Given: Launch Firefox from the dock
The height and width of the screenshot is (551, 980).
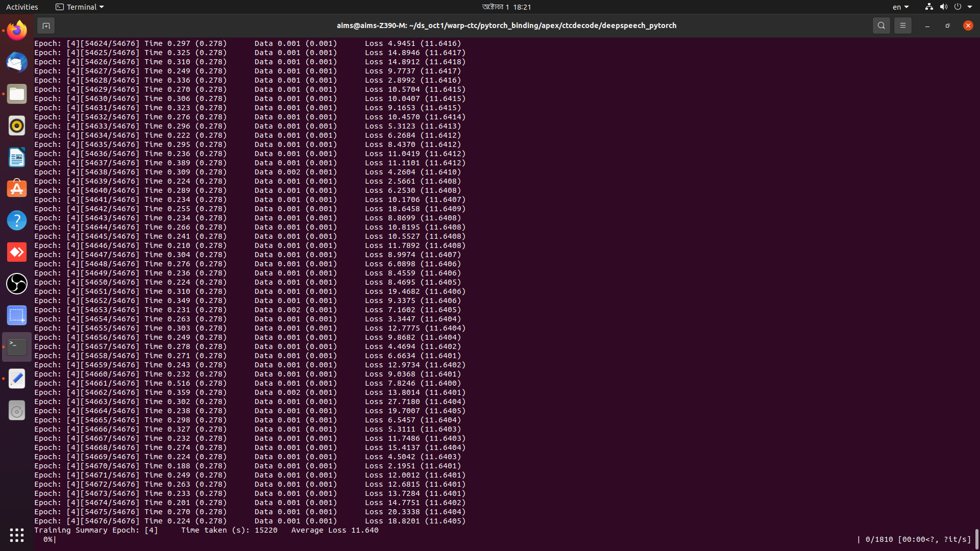Looking at the screenshot, I should click(17, 31).
